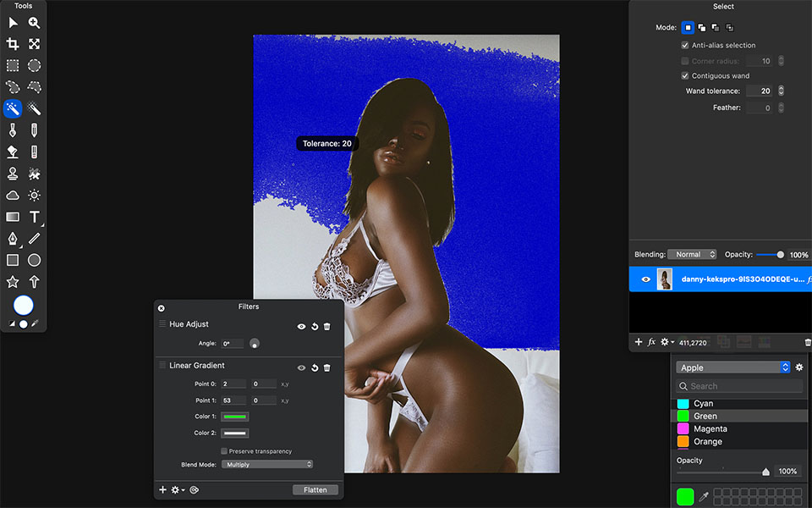The width and height of the screenshot is (812, 508).
Task: Open the Blending mode Normal dropdown
Action: (x=692, y=255)
